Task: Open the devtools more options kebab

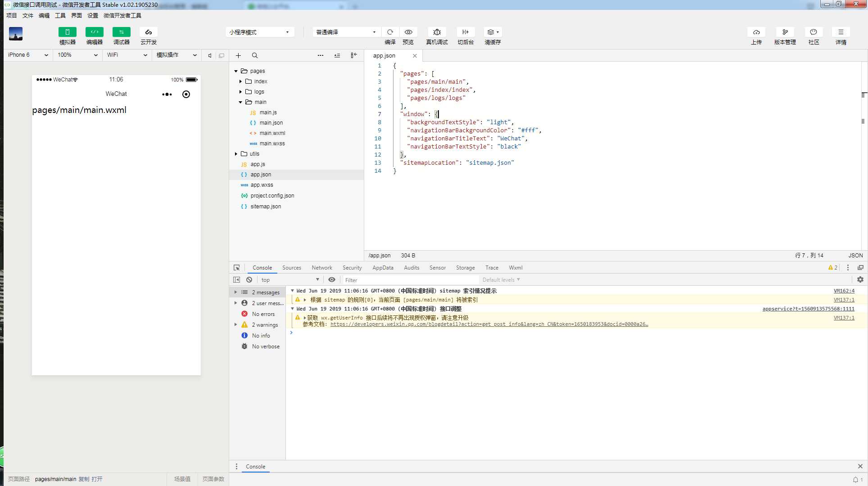Action: (x=848, y=268)
